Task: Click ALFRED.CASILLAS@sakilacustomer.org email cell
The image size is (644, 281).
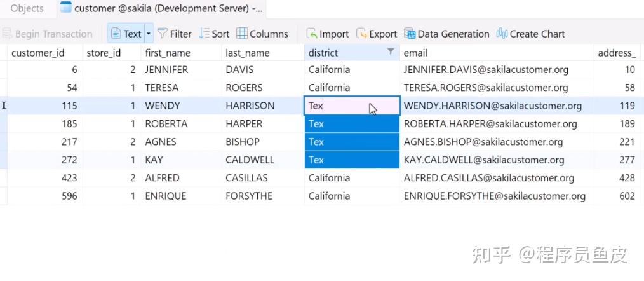Action: tap(497, 178)
